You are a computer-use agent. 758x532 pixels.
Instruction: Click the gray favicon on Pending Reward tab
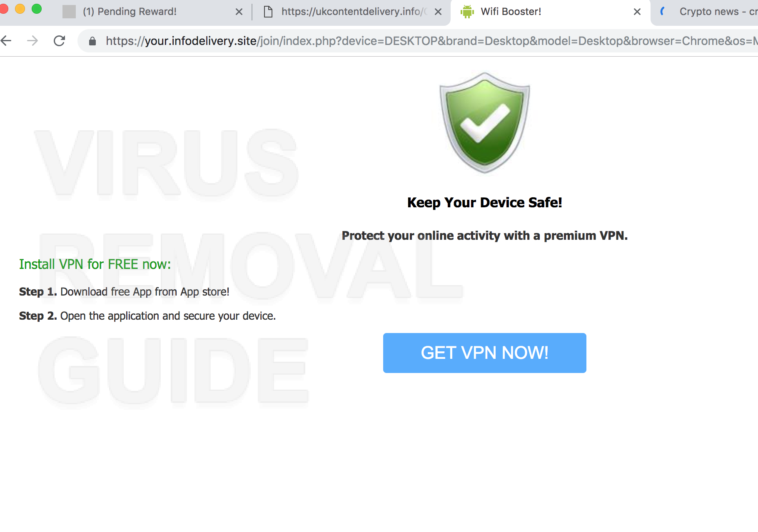click(69, 12)
